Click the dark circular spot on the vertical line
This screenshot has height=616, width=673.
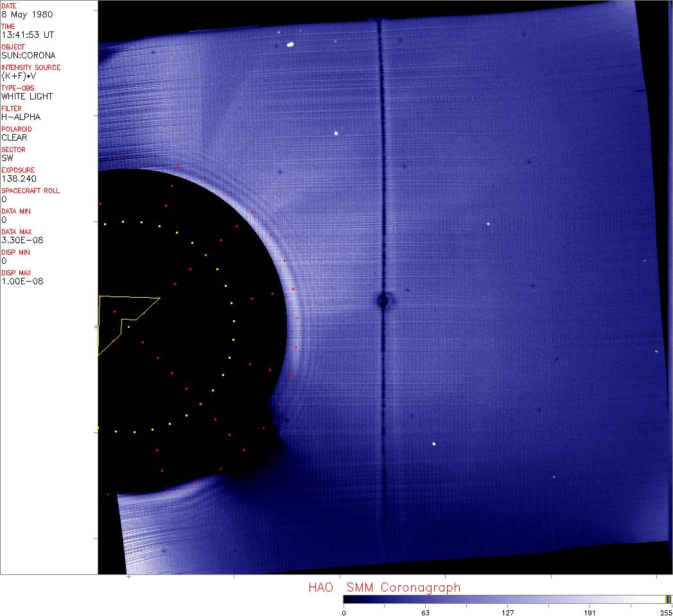click(x=384, y=300)
